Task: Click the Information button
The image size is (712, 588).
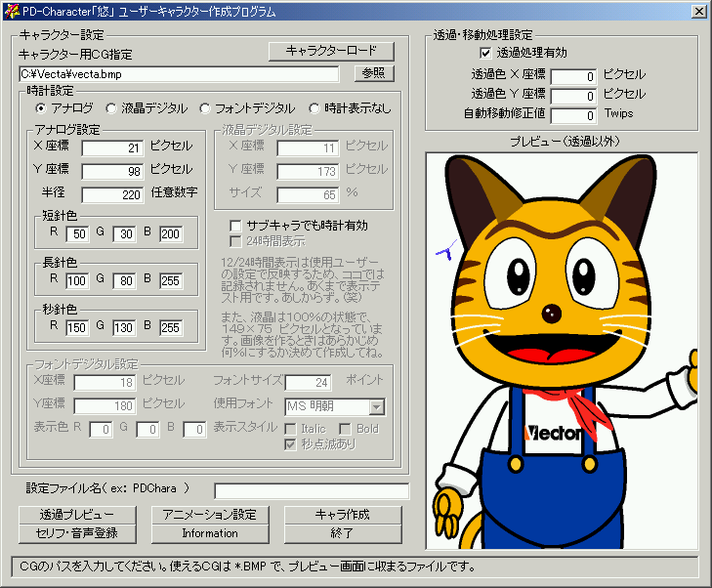Action: 210,533
